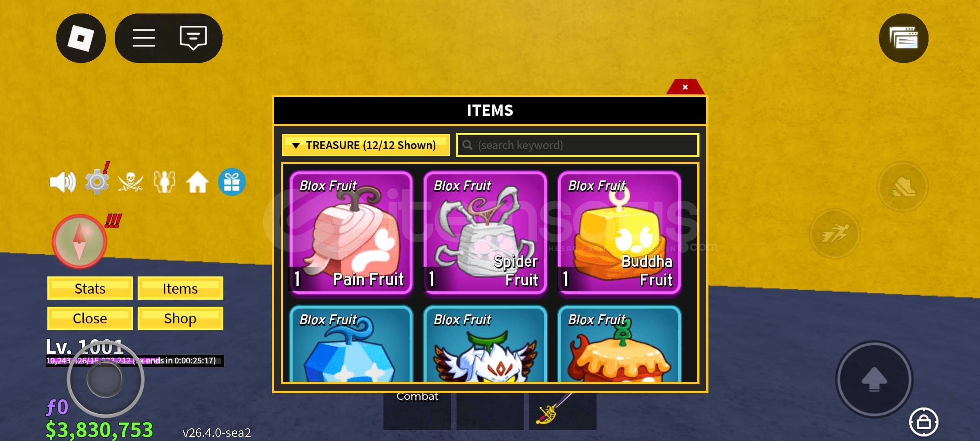Tap the home house icon
The width and height of the screenshot is (980, 441).
(x=198, y=182)
